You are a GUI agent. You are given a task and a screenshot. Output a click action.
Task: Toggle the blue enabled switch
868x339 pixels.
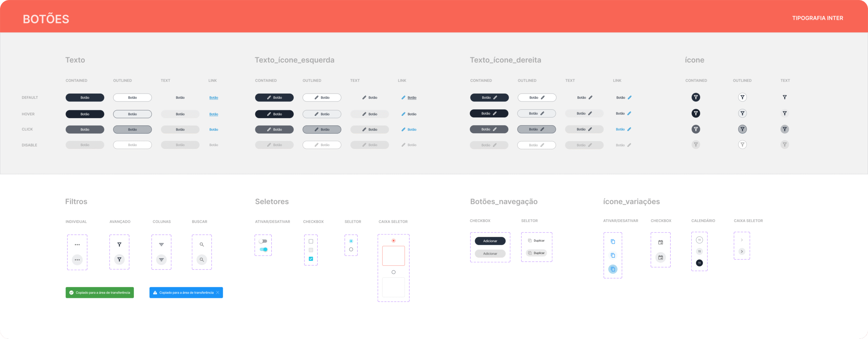pos(263,249)
